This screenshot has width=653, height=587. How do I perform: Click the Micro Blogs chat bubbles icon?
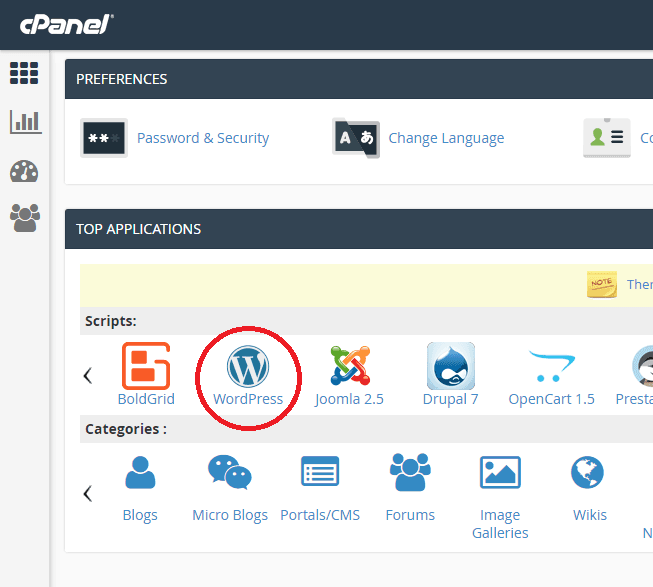point(230,472)
